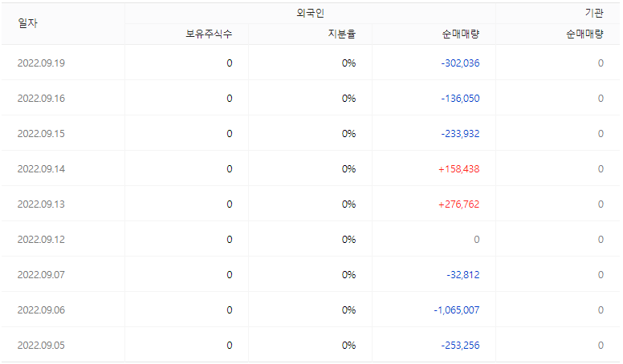The height and width of the screenshot is (364, 623).
Task: Click the net volume +158,438
Action: (x=459, y=169)
